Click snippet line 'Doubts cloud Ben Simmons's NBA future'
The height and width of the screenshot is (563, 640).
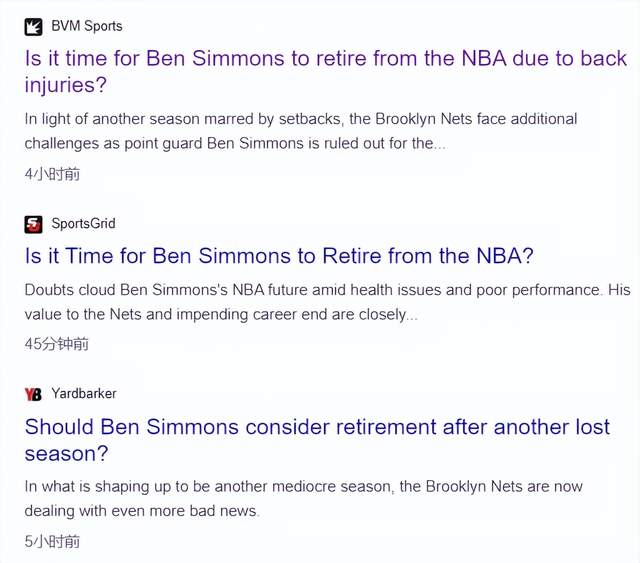[327, 290]
